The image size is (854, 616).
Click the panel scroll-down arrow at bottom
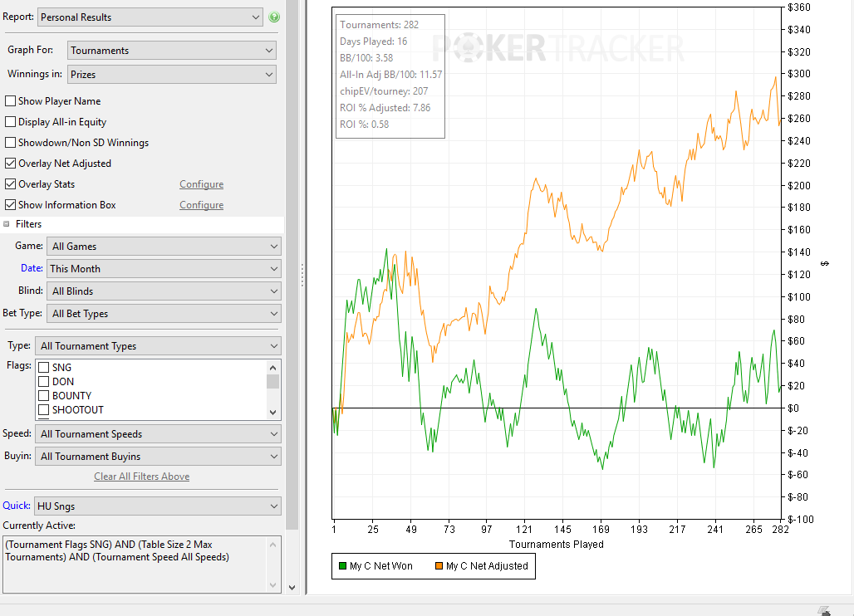292,587
